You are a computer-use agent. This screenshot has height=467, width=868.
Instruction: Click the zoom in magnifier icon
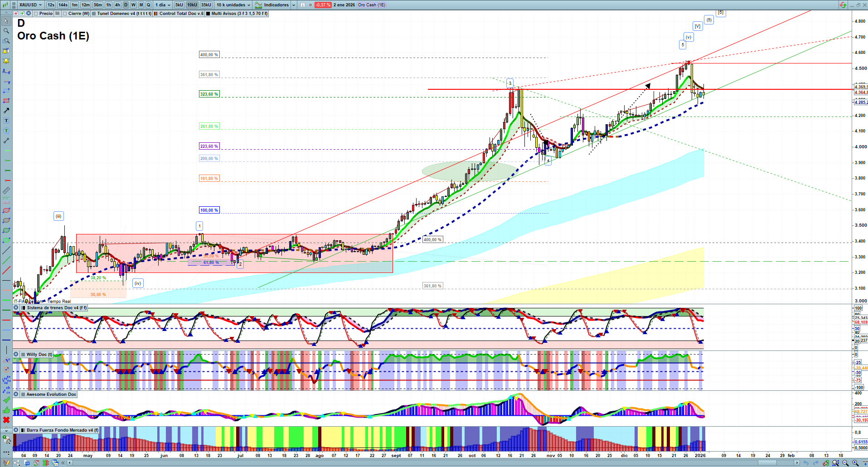[855, 463]
